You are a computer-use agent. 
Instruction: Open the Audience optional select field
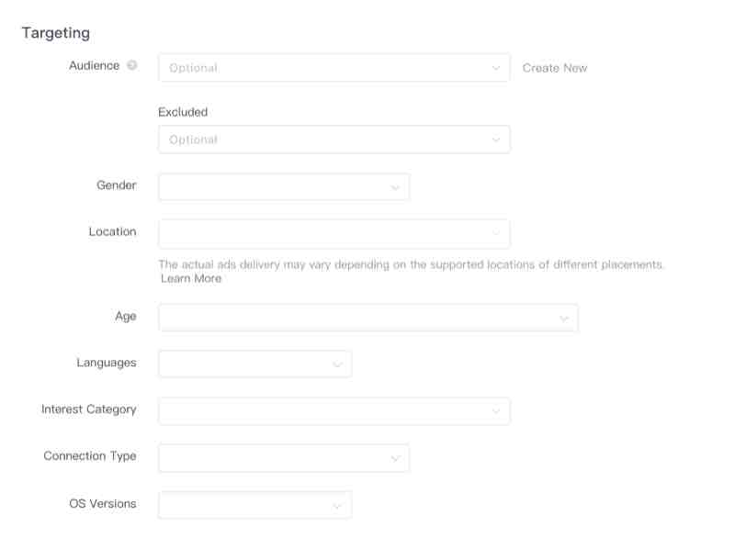[322, 68]
